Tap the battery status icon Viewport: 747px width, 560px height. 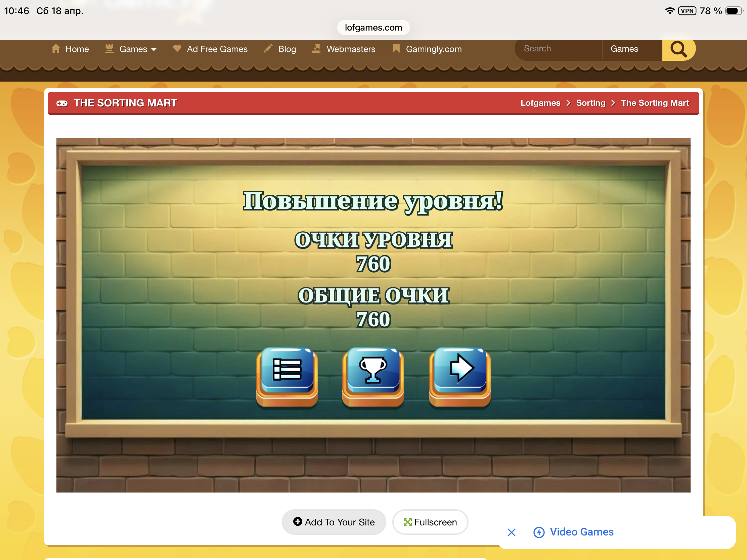(733, 11)
